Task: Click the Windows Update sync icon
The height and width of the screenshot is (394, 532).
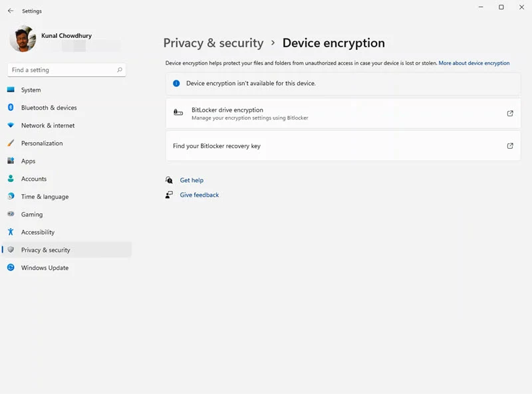Action: pos(11,267)
